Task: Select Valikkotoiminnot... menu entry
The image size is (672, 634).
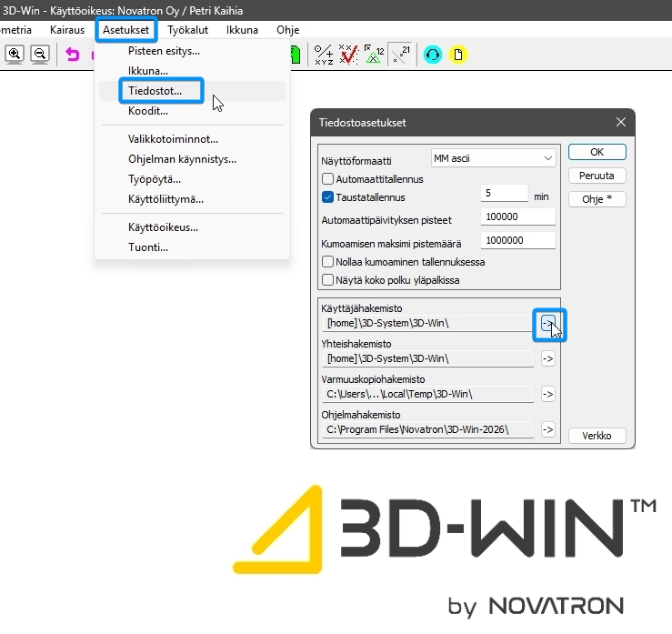Action: (x=192, y=139)
